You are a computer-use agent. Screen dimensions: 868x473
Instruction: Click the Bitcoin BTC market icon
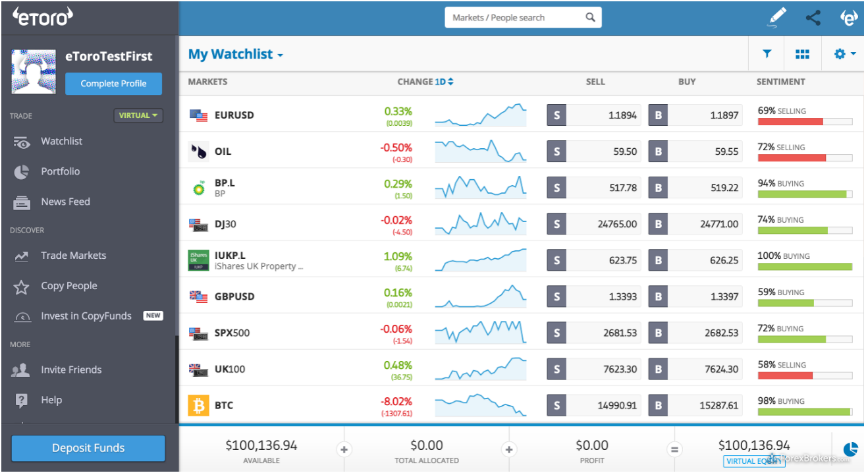click(x=198, y=404)
